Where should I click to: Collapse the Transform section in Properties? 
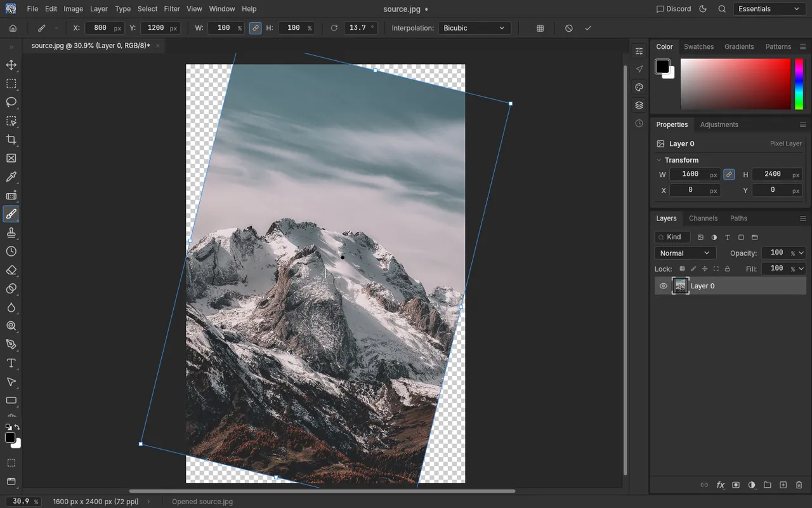(x=659, y=160)
